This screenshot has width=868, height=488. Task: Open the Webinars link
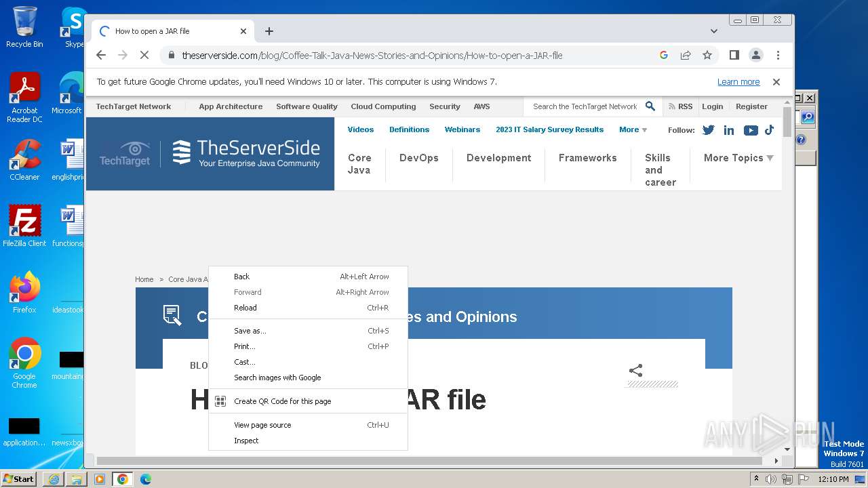click(462, 129)
